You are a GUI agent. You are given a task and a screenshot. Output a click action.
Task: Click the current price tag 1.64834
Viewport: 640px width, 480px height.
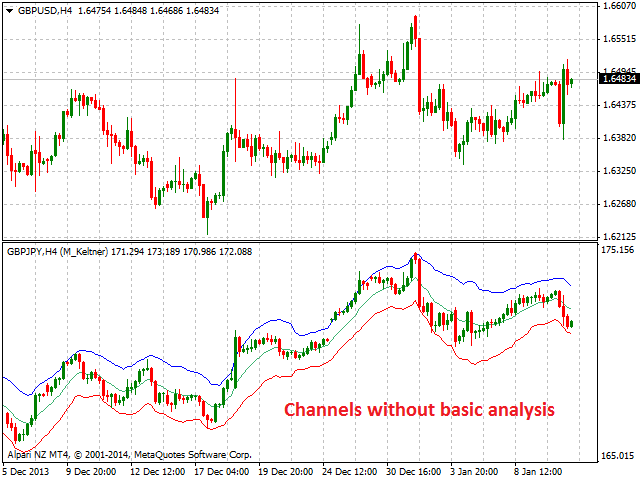[618, 78]
